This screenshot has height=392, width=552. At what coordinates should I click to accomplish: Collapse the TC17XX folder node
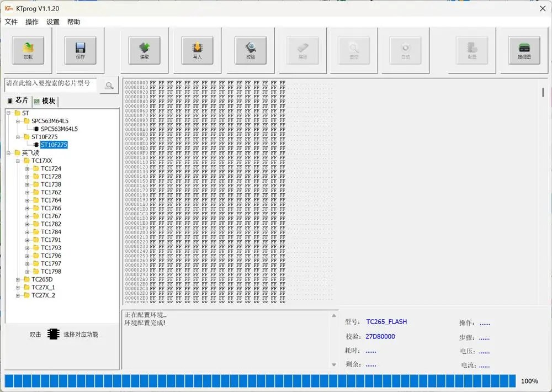(18, 161)
